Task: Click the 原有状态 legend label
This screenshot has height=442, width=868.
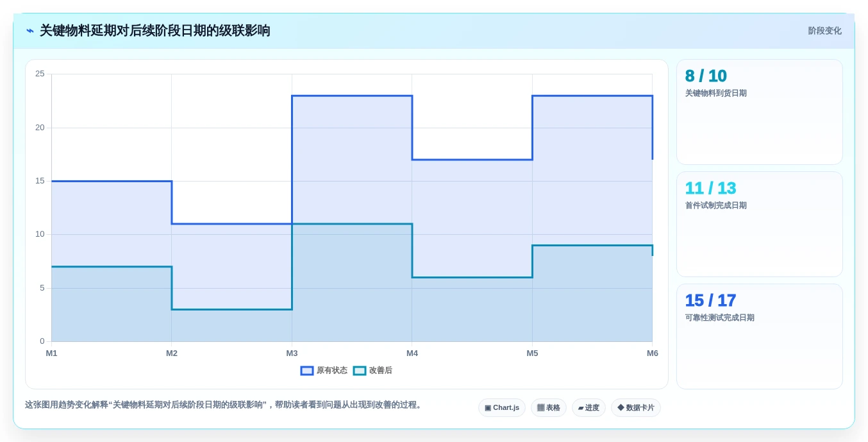Action: pyautogui.click(x=331, y=371)
